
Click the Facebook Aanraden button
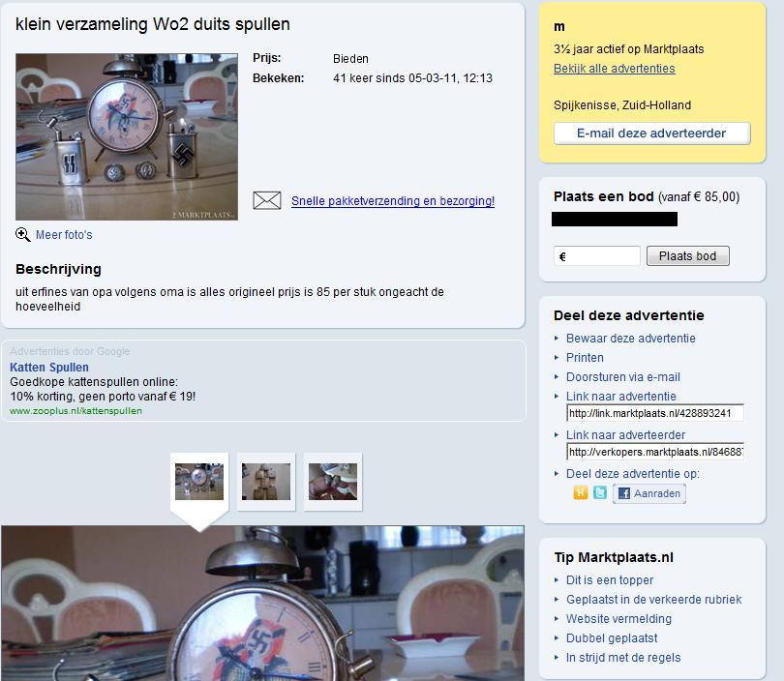[649, 493]
